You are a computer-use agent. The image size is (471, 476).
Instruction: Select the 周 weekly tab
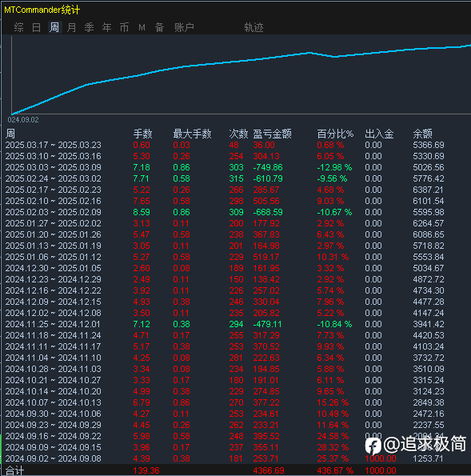(x=54, y=28)
